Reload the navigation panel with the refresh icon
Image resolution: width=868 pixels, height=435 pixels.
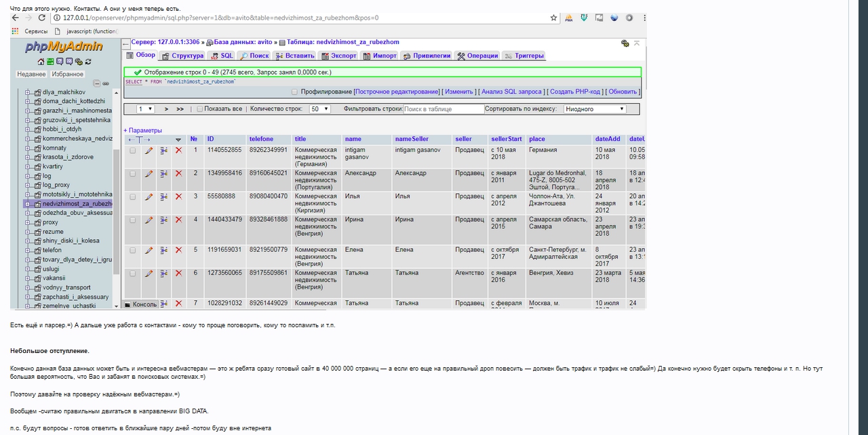tap(88, 62)
